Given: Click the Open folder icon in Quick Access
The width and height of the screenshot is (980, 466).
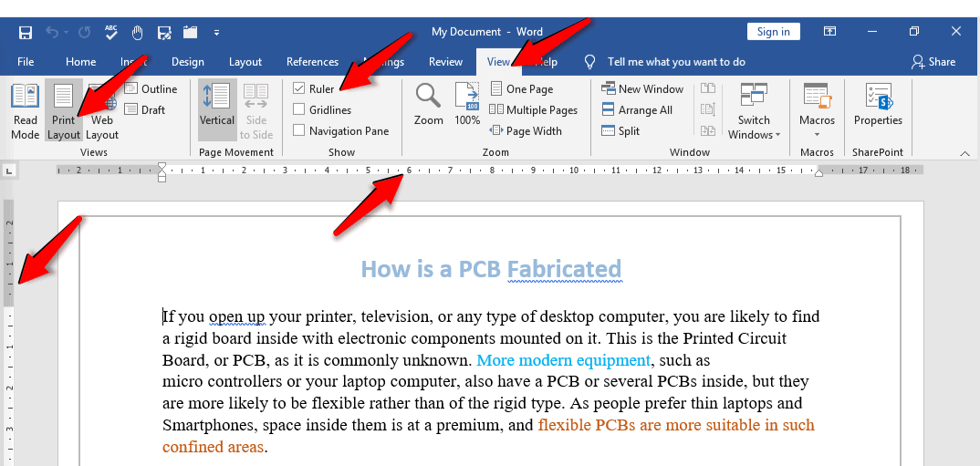Looking at the screenshot, I should point(191,31).
